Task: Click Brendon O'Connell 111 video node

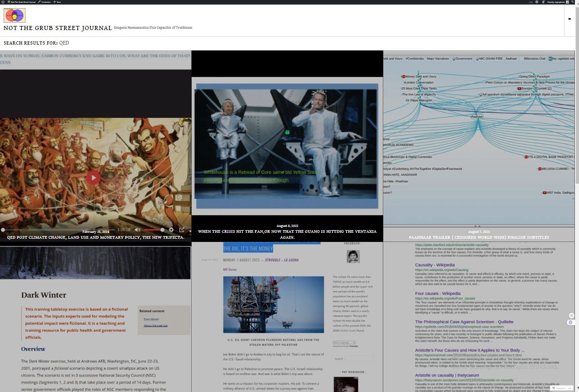Action: point(535,88)
